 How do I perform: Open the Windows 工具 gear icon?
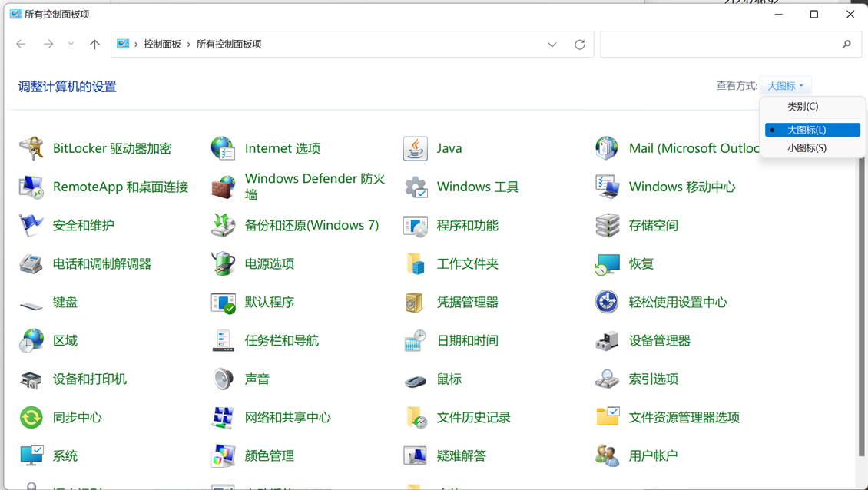415,187
